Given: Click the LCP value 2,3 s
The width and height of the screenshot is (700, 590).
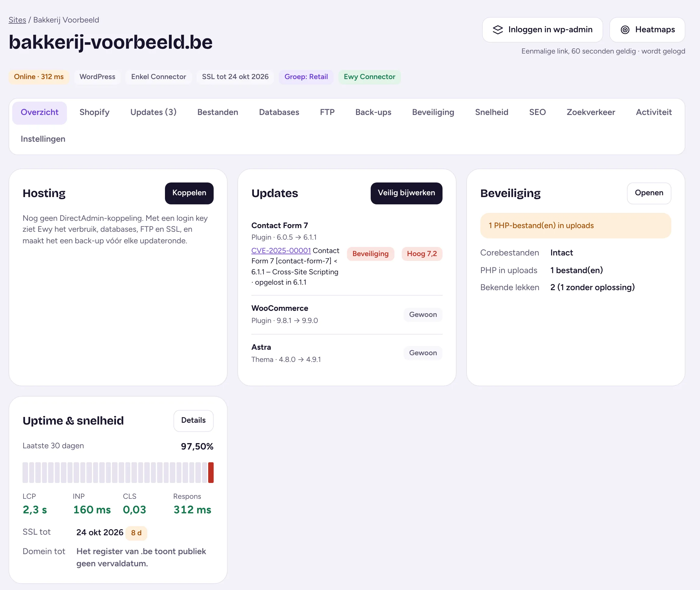Looking at the screenshot, I should tap(35, 510).
